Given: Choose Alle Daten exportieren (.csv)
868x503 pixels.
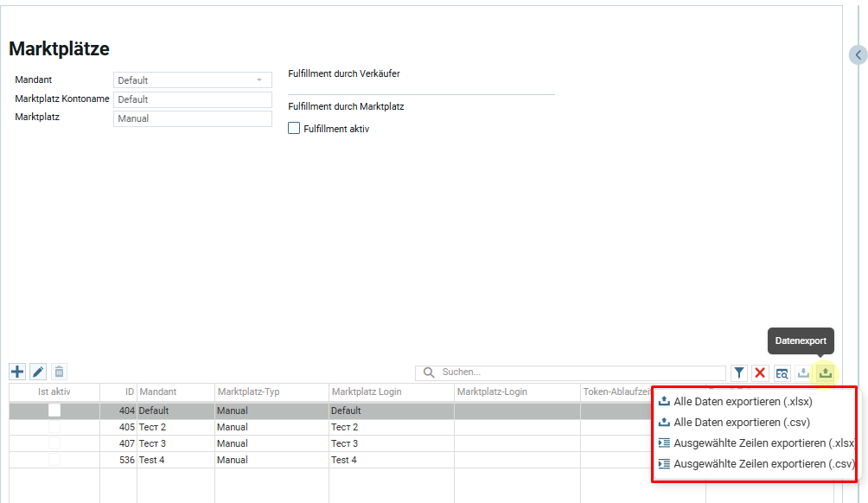Looking at the screenshot, I should (x=741, y=423).
